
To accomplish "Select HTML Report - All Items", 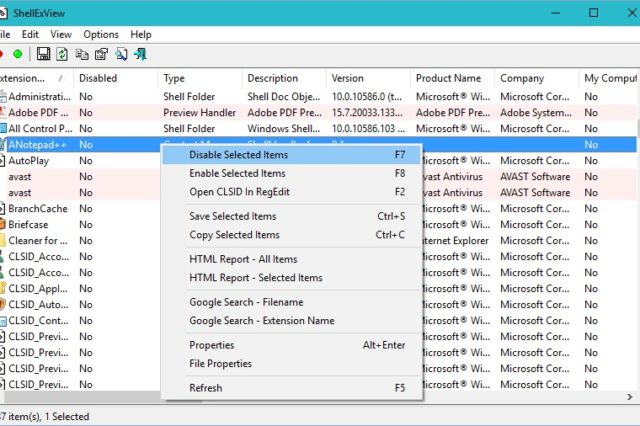I will point(243,259).
